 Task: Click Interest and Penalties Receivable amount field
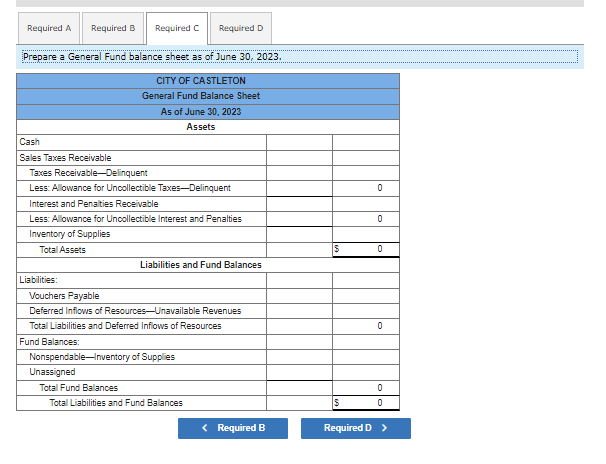(300, 204)
